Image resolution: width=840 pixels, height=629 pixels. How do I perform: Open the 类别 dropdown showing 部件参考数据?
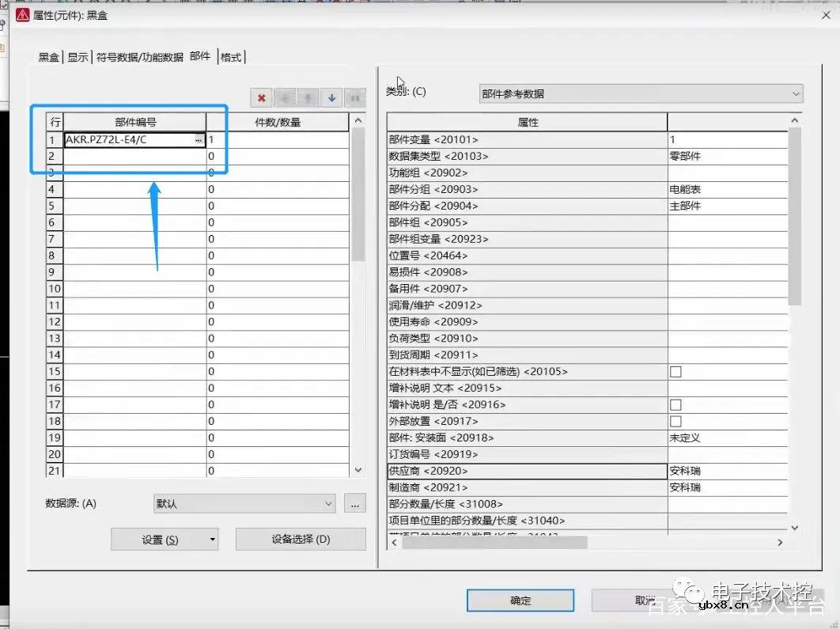[641, 93]
